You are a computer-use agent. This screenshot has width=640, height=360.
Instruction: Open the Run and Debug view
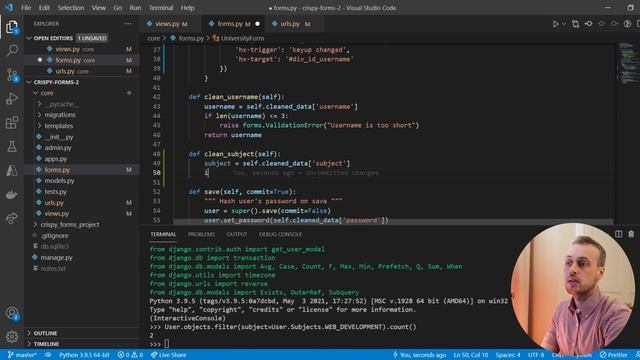point(12,99)
